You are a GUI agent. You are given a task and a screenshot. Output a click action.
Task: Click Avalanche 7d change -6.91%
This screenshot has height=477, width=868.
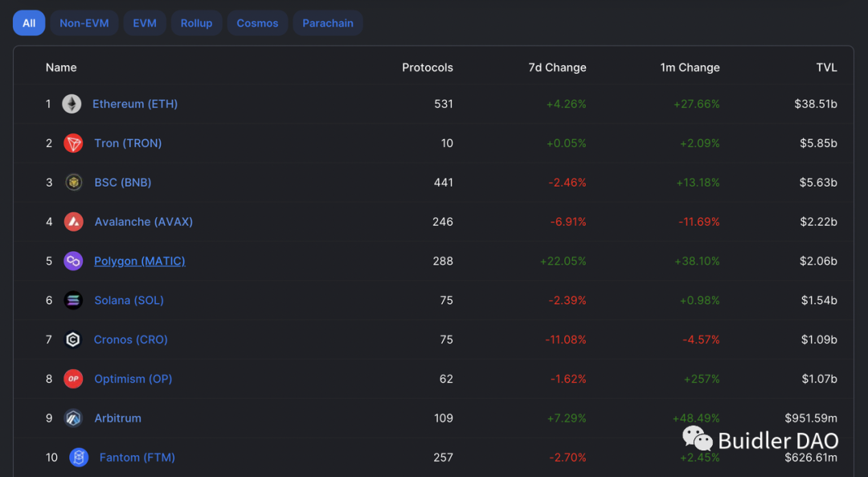[x=568, y=221]
